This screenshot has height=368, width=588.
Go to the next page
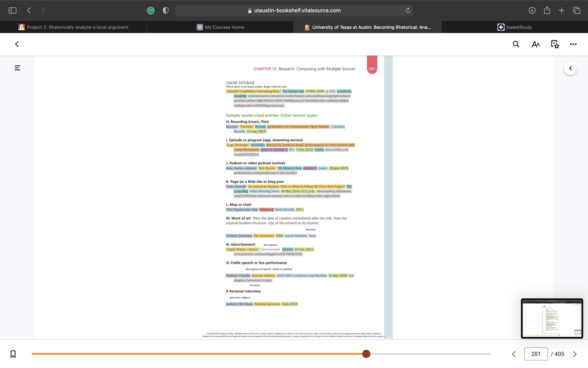(x=575, y=354)
